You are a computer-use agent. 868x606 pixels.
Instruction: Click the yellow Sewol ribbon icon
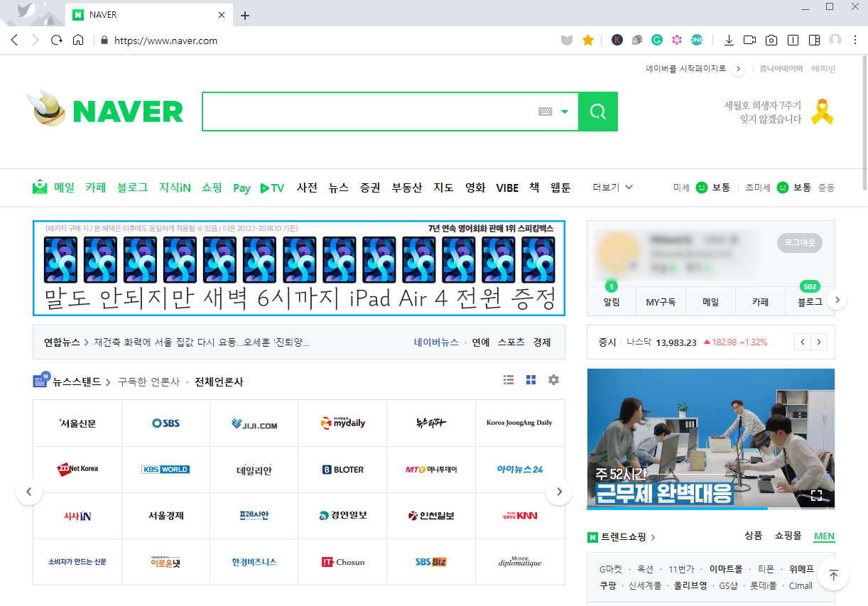(823, 112)
